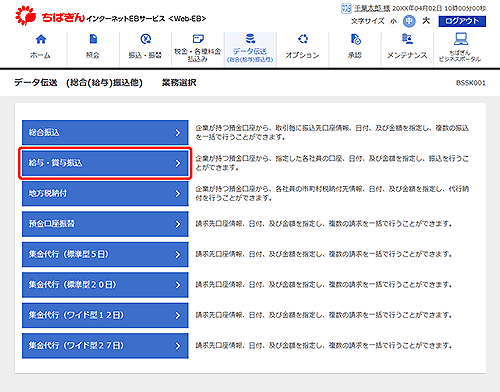Open the 給与・賞与振込 menu button
The height and width of the screenshot is (392, 500).
[105, 163]
